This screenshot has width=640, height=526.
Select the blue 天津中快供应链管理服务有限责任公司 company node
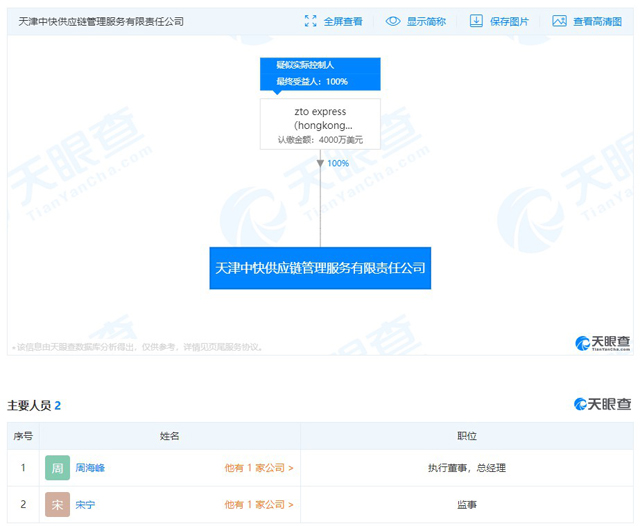coord(320,268)
